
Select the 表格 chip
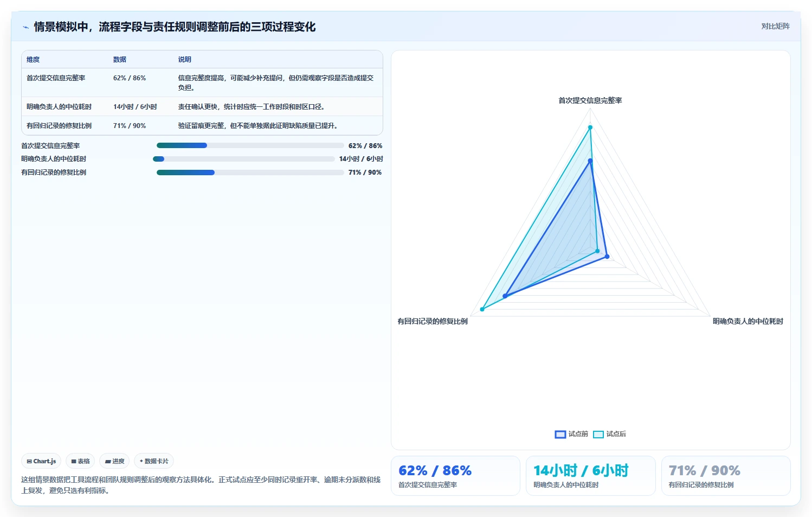tap(80, 461)
